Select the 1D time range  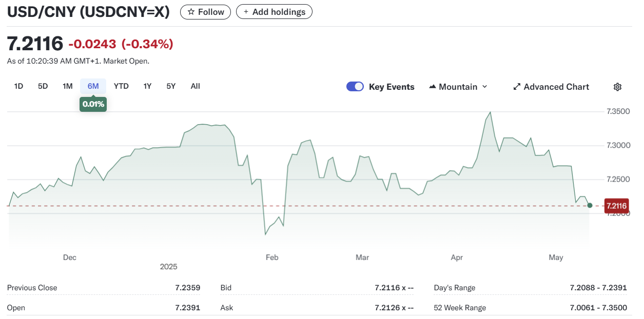(x=18, y=86)
